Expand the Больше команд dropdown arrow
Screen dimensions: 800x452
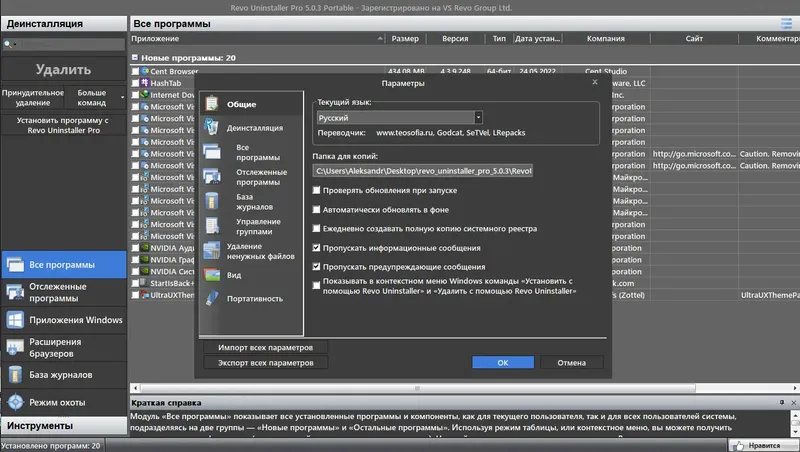122,97
